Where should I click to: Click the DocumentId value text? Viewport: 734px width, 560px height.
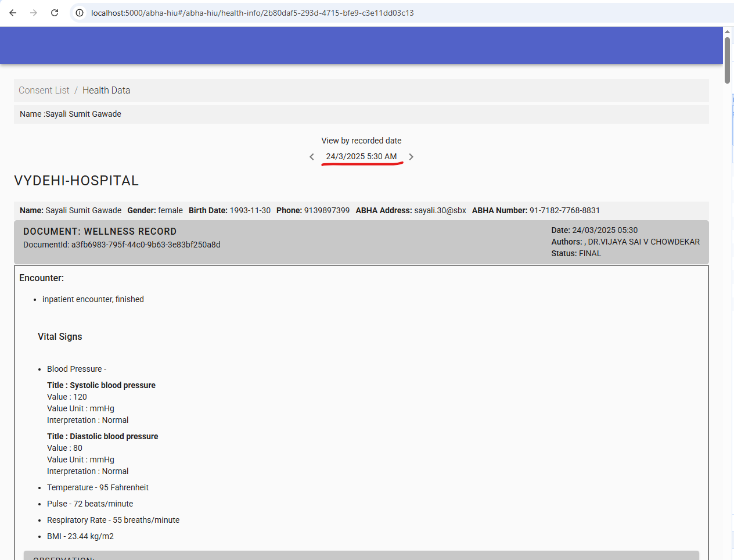(x=146, y=245)
